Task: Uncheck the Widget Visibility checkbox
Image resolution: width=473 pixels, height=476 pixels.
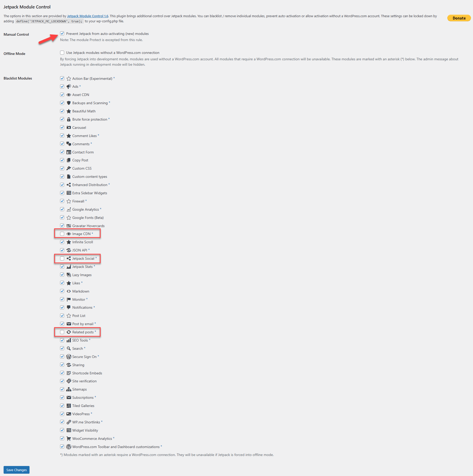Action: pyautogui.click(x=62, y=430)
